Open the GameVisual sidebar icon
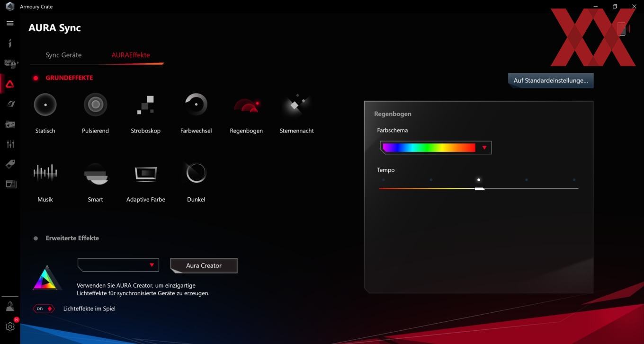Image resolution: width=644 pixels, height=344 pixels. click(x=10, y=104)
